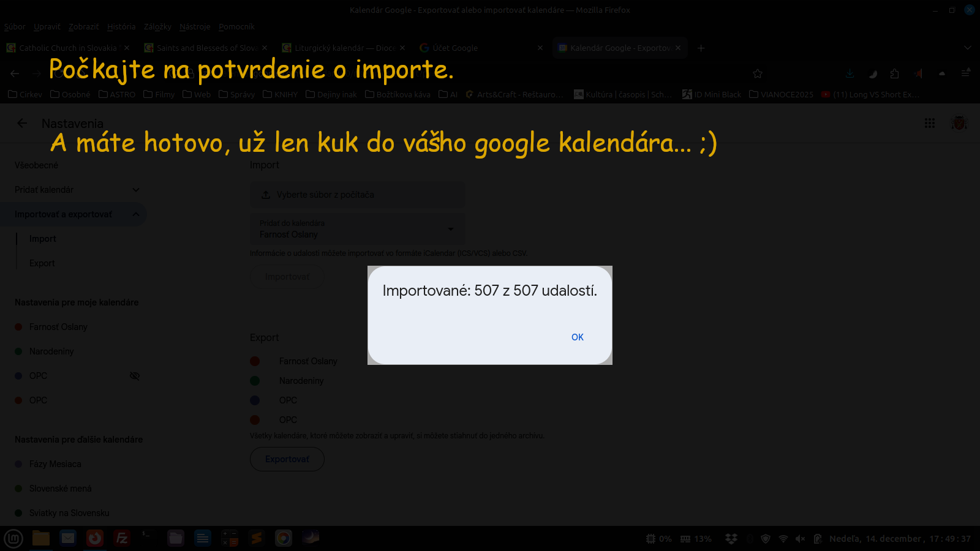Viewport: 980px width, 551px height.
Task: Click the Google account avatar
Action: pyautogui.click(x=959, y=123)
